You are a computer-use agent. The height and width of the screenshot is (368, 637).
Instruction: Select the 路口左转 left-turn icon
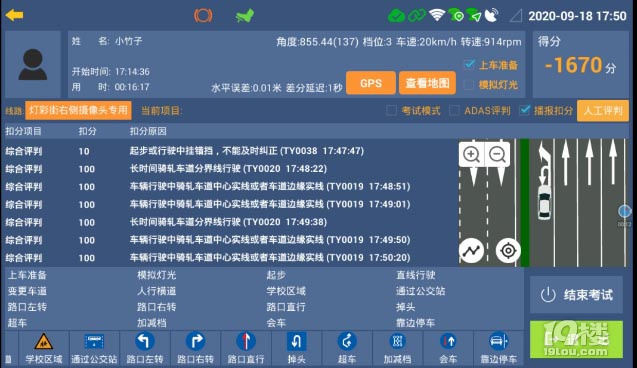click(x=145, y=348)
